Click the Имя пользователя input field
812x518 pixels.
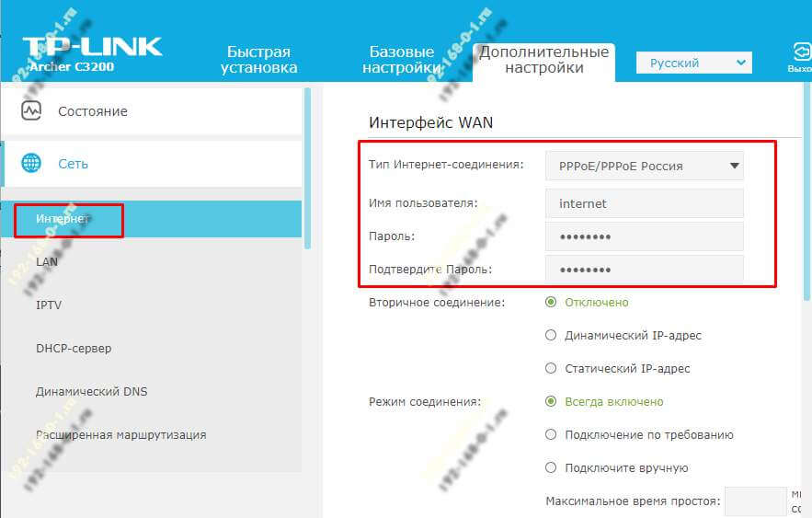point(645,203)
